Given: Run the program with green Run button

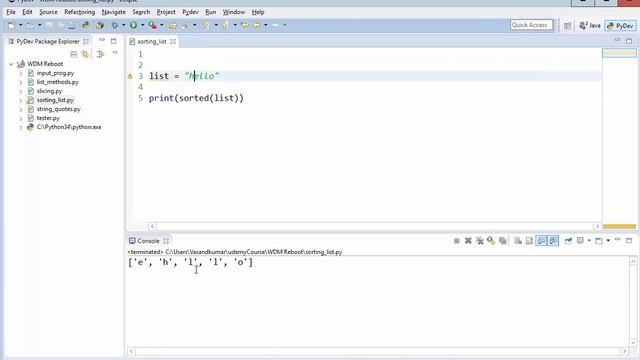Looking at the screenshot, I should pyautogui.click(x=133, y=25).
